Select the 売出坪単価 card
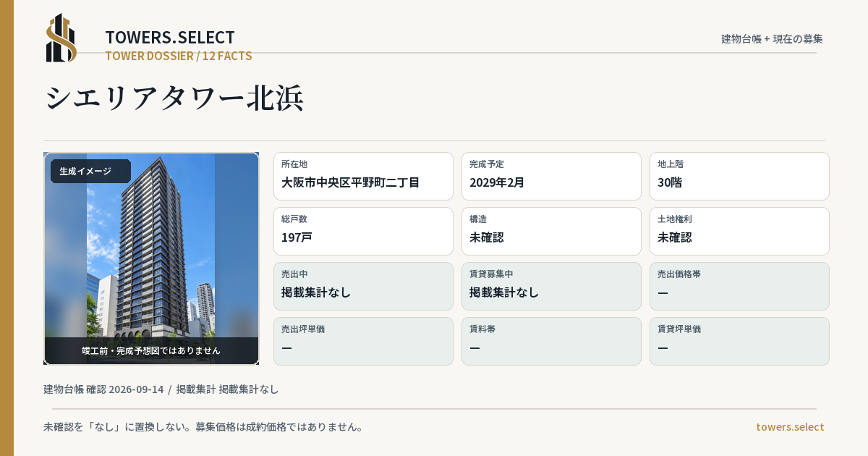This screenshot has width=868, height=456. 363,341
